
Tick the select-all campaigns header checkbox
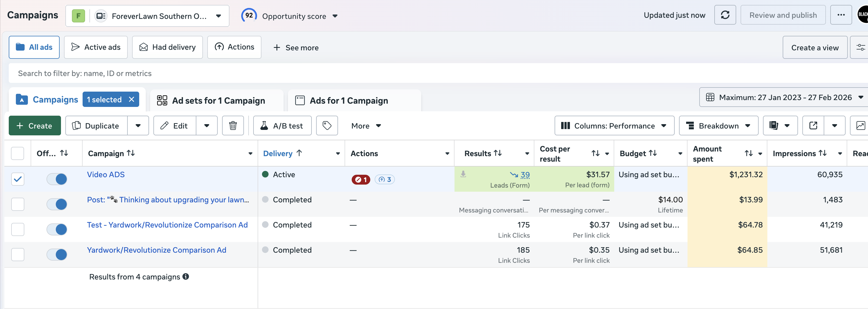(18, 153)
